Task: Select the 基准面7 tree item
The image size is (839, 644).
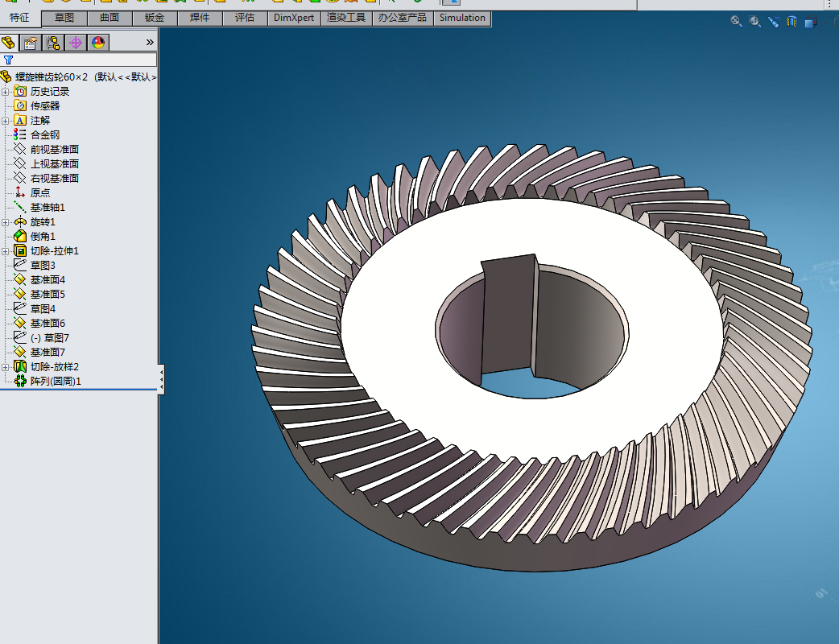Action: [47, 352]
